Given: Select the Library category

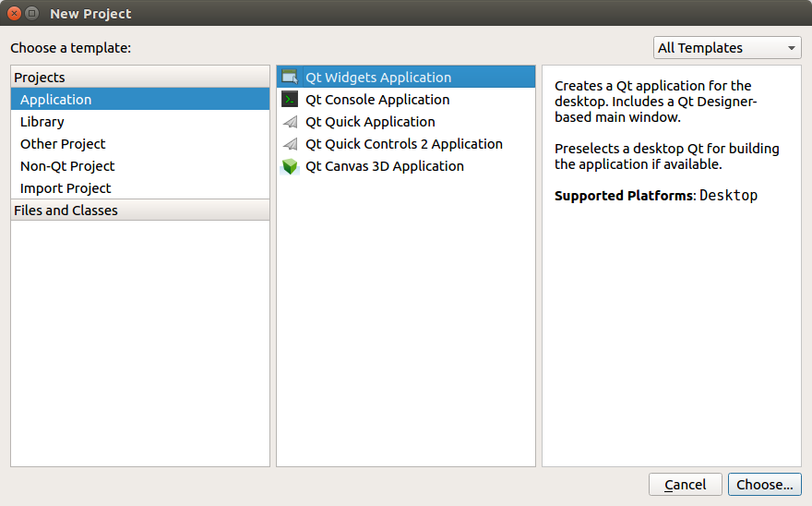Looking at the screenshot, I should tap(140, 121).
